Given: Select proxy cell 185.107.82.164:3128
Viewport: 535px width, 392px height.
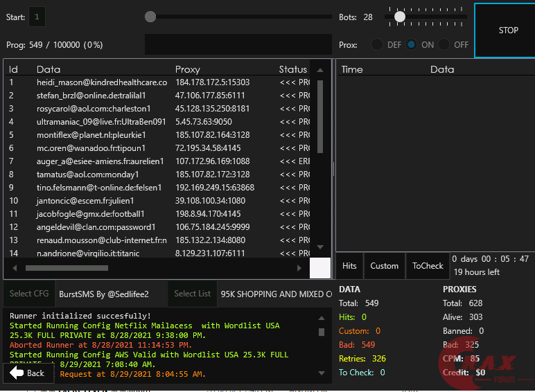Looking at the screenshot, I should [212, 135].
